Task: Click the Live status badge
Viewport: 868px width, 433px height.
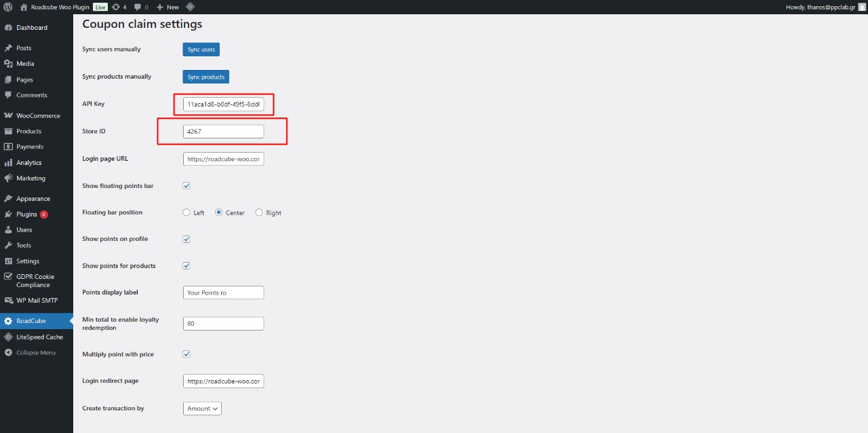Action: (100, 7)
